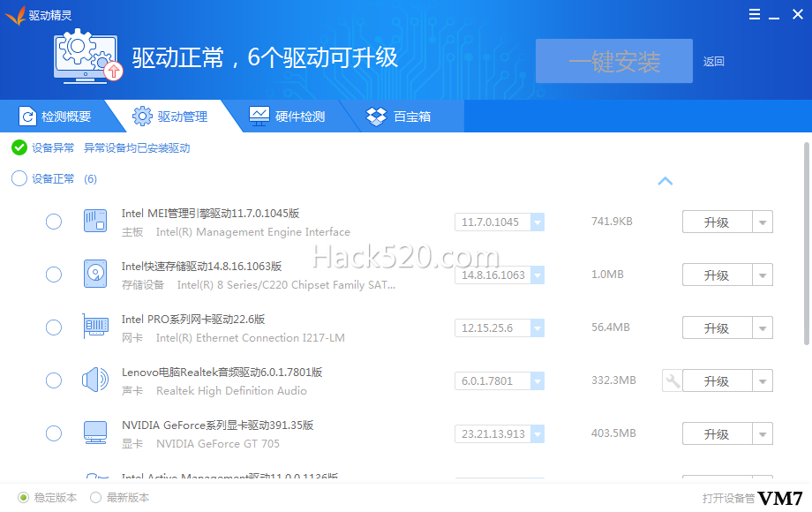Expand 升级 arrow options for Intel PRO网卡驱动
This screenshot has width=812, height=512.
point(763,328)
